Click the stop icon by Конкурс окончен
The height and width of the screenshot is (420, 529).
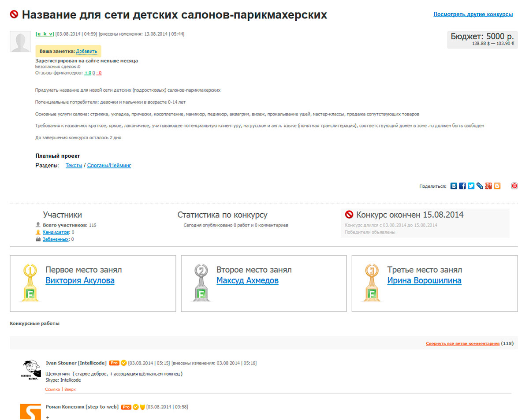click(x=349, y=215)
